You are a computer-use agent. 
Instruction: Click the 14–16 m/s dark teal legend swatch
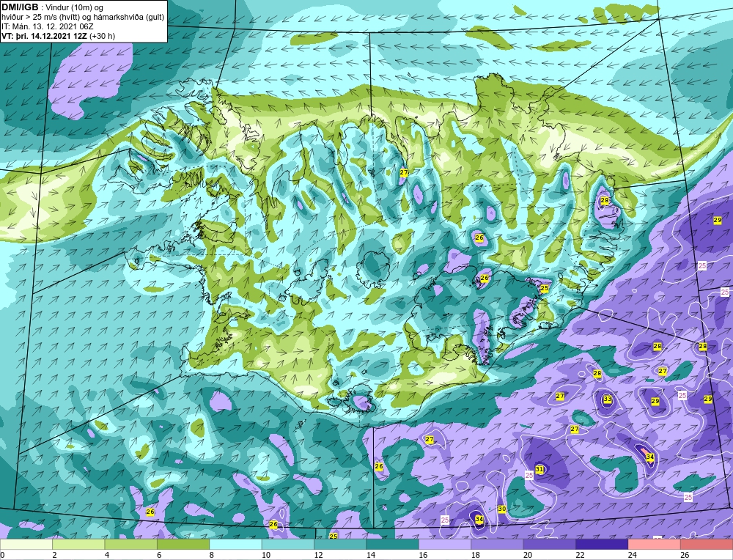393,545
